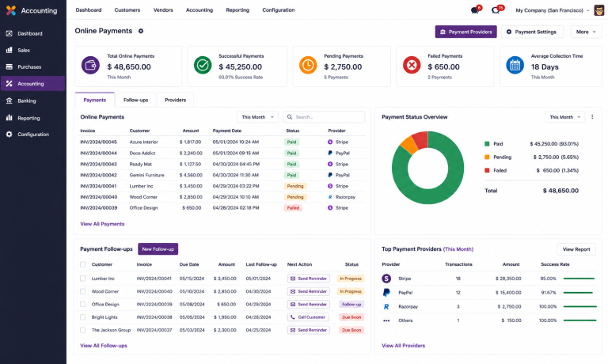Viewport: 608px width, 364px height.
Task: Open the View All Payments link
Action: coord(102,224)
